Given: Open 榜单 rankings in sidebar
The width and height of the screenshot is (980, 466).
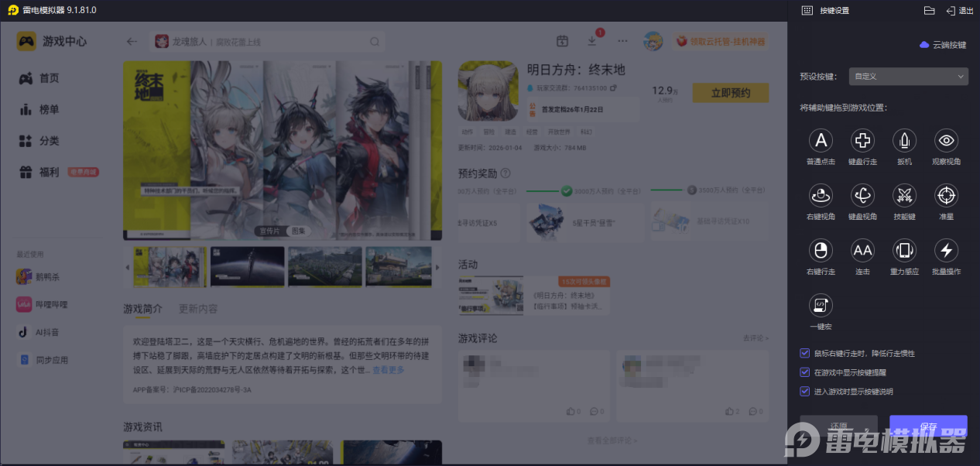Looking at the screenshot, I should pos(39,110).
